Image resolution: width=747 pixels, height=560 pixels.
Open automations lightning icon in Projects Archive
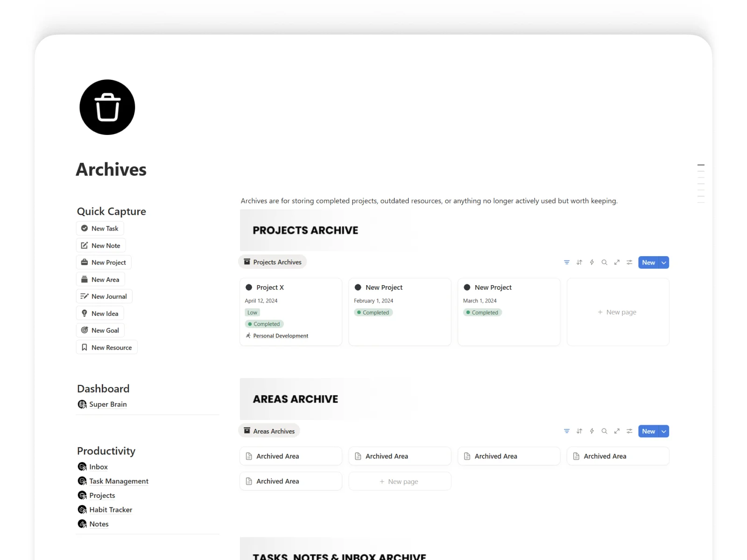[x=592, y=262]
